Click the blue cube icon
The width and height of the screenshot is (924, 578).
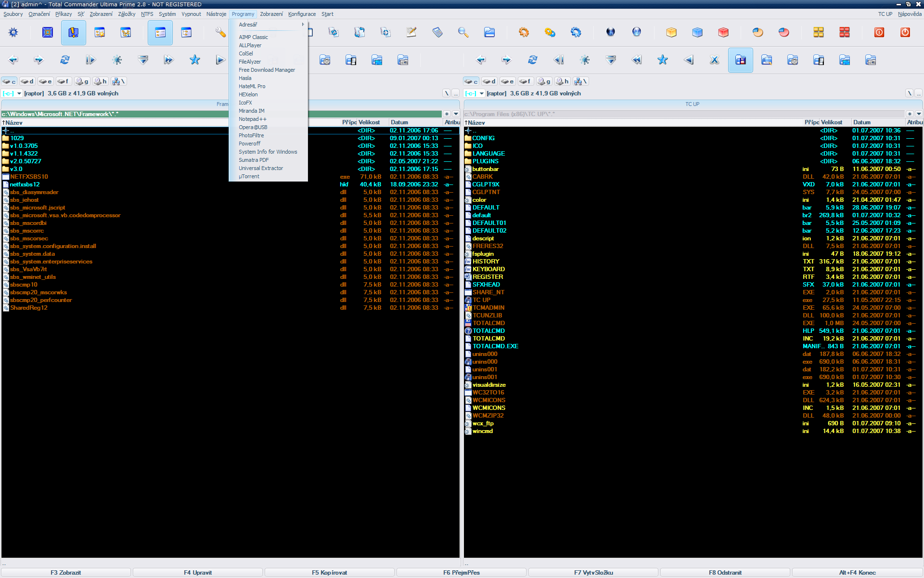click(697, 32)
